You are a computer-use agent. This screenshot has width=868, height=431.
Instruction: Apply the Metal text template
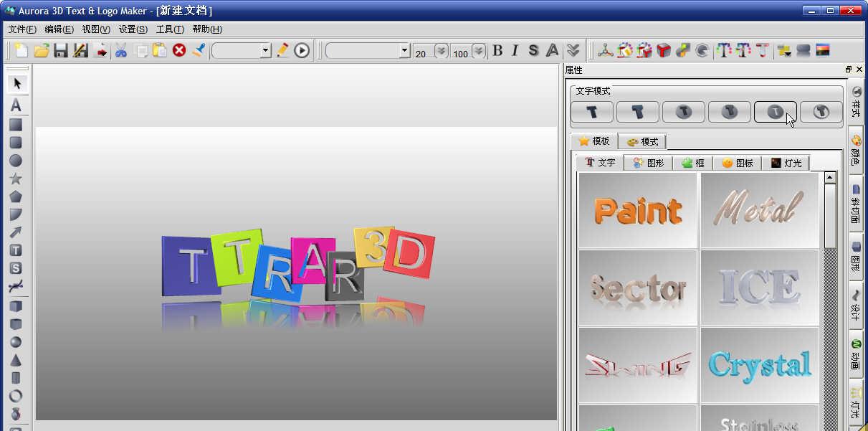click(x=760, y=210)
